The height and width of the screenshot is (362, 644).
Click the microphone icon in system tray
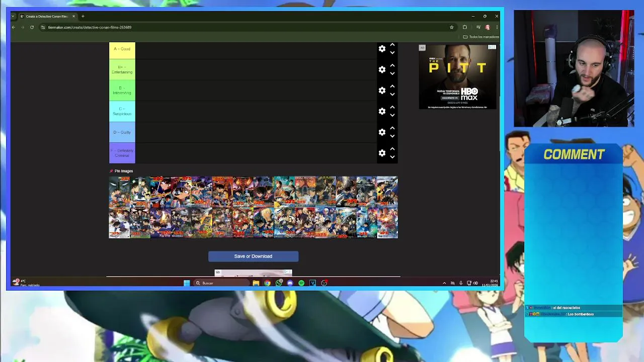pos(460,283)
